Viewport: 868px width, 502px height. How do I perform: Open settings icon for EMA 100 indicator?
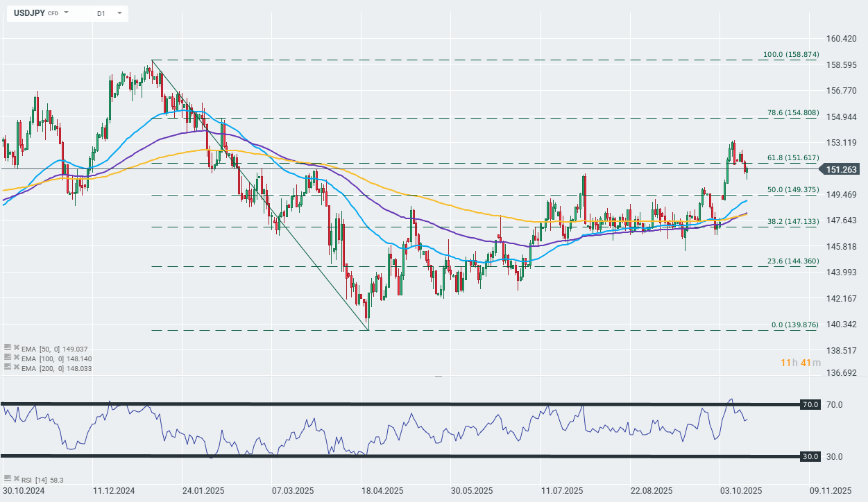point(7,358)
